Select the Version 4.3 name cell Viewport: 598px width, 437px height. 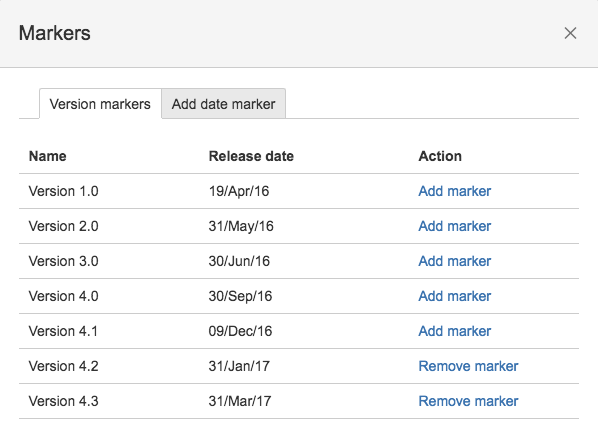(x=64, y=401)
